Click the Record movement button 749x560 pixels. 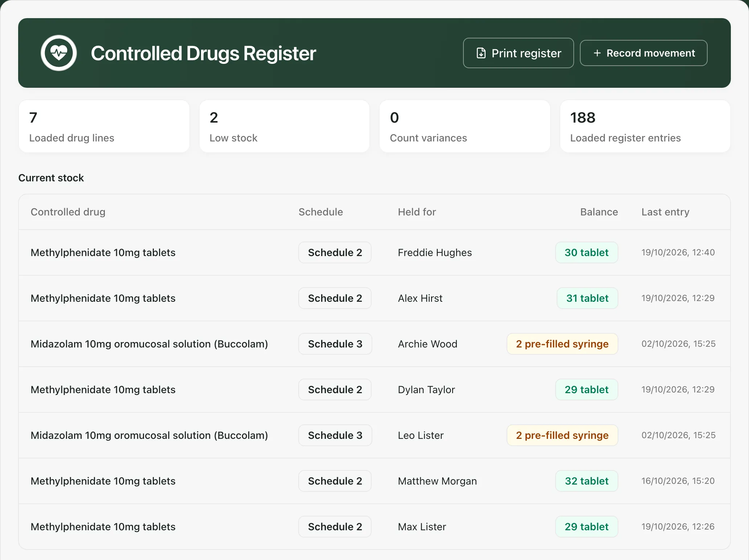tap(643, 53)
